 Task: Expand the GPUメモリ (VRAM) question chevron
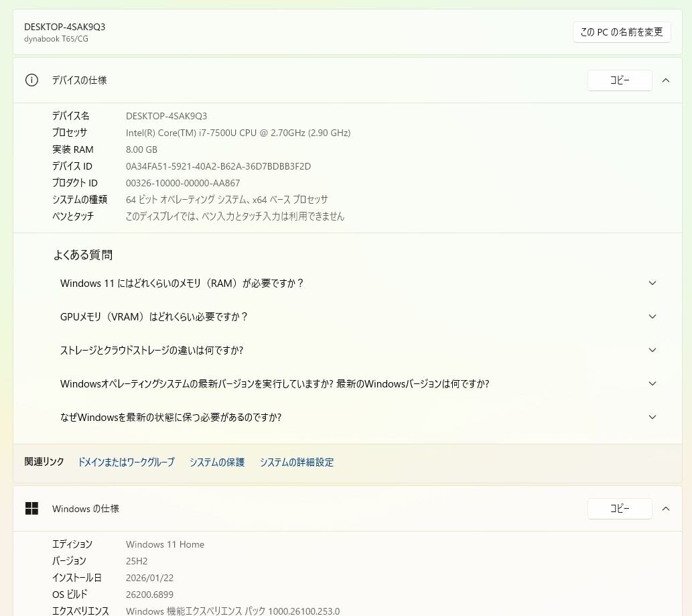[652, 316]
